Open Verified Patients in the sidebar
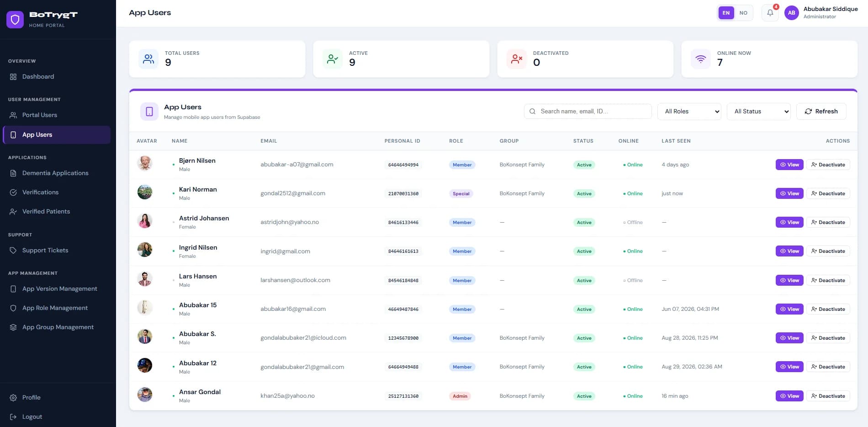The width and height of the screenshot is (868, 427). point(57,212)
